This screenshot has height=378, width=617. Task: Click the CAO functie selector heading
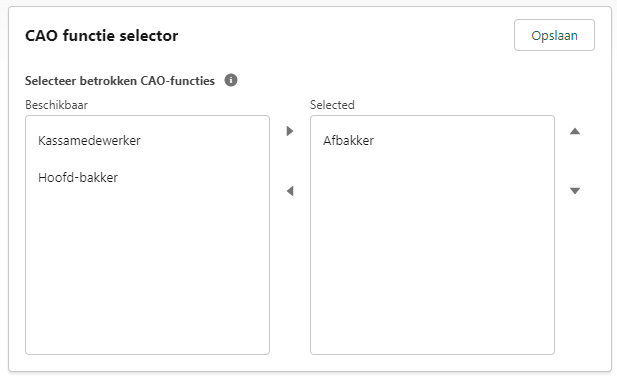click(102, 36)
